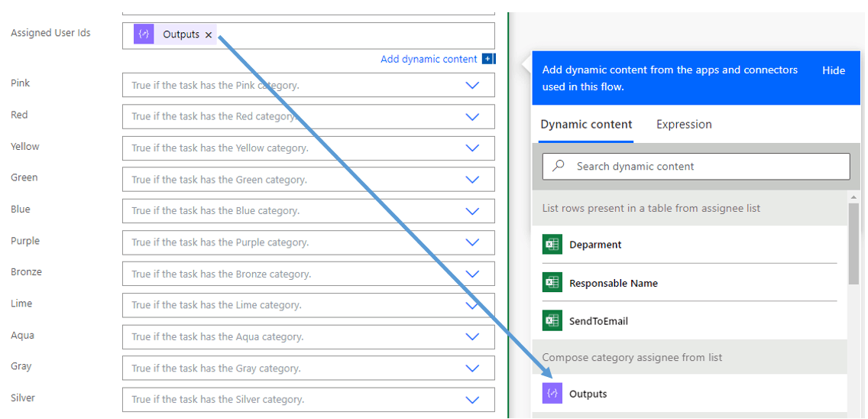The height and width of the screenshot is (419, 868).
Task: Switch to the Dynamic content tab
Action: [586, 124]
